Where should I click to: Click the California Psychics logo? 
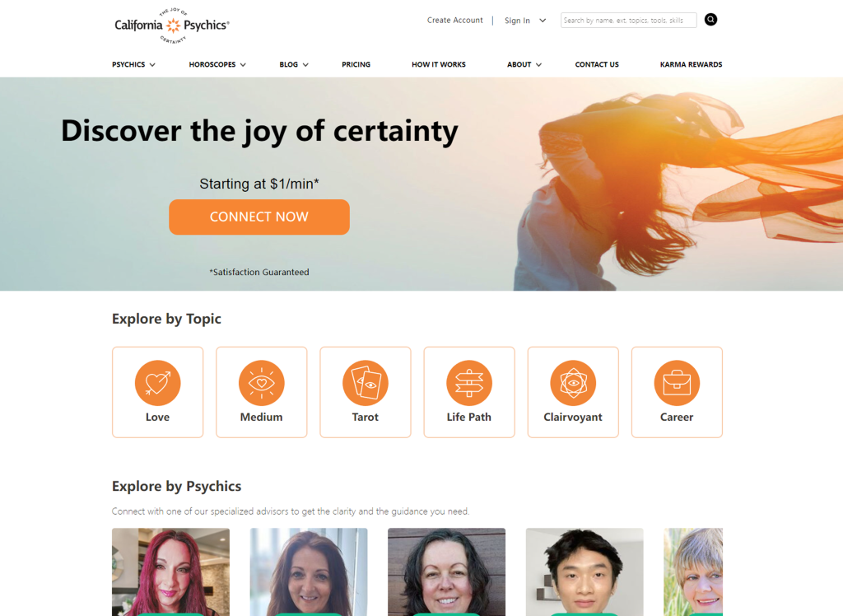(172, 26)
